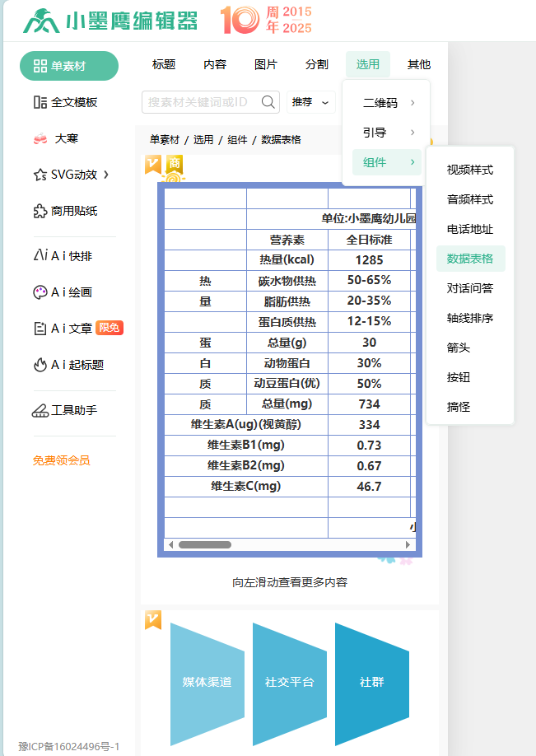Open the 推荐 sort dropdown
The width and height of the screenshot is (536, 756).
[x=311, y=102]
